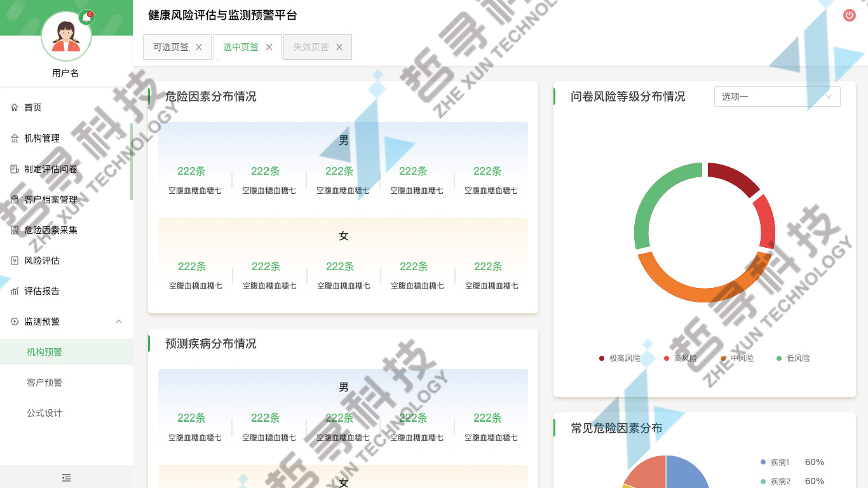Image resolution: width=868 pixels, height=488 pixels.
Task: Click the home icon beside 首页
Action: pos(15,107)
